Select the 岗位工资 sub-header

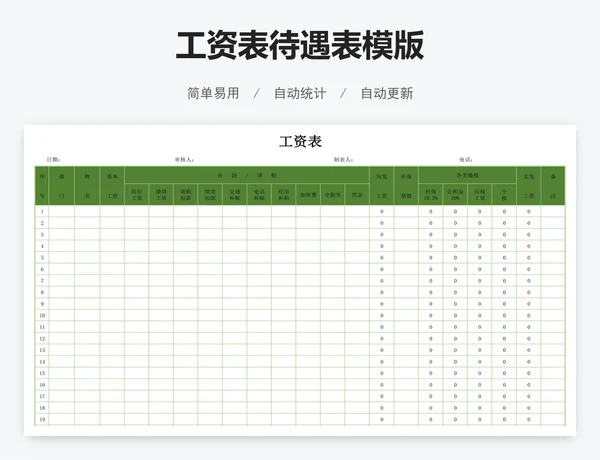(x=137, y=194)
